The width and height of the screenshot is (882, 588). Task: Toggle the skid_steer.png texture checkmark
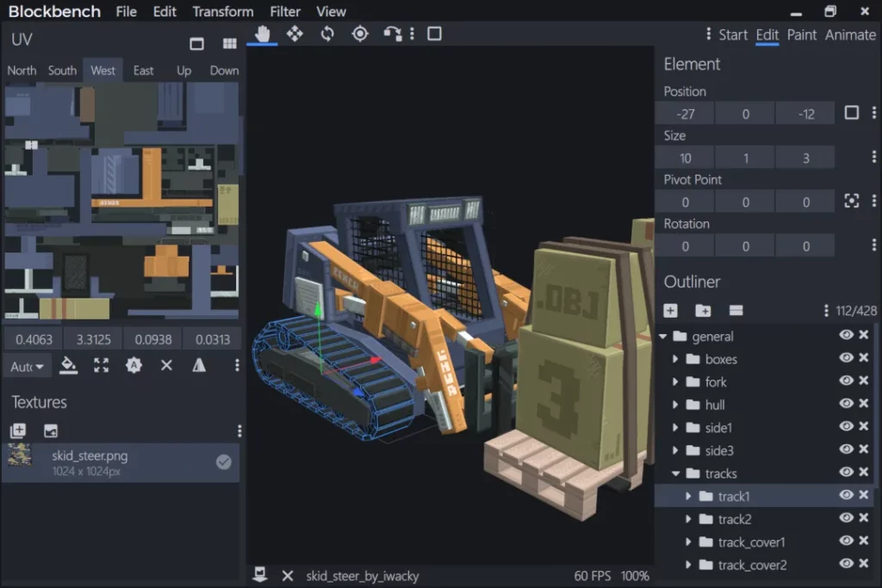[224, 462]
